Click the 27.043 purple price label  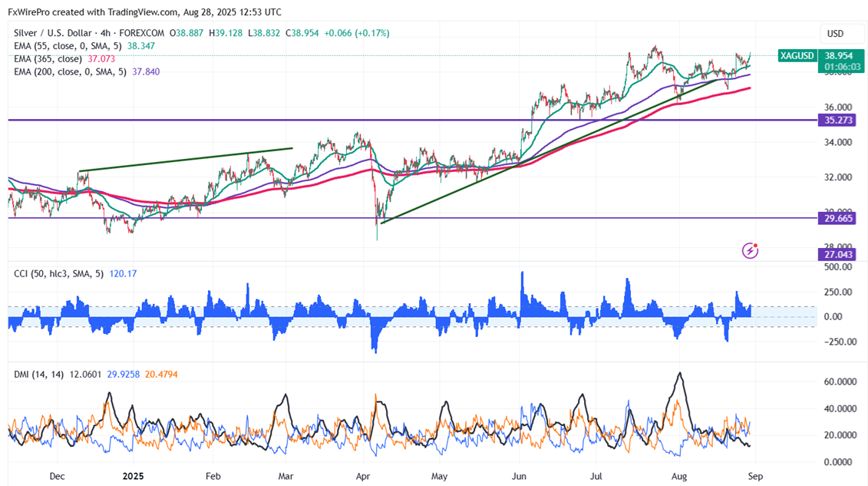(839, 254)
